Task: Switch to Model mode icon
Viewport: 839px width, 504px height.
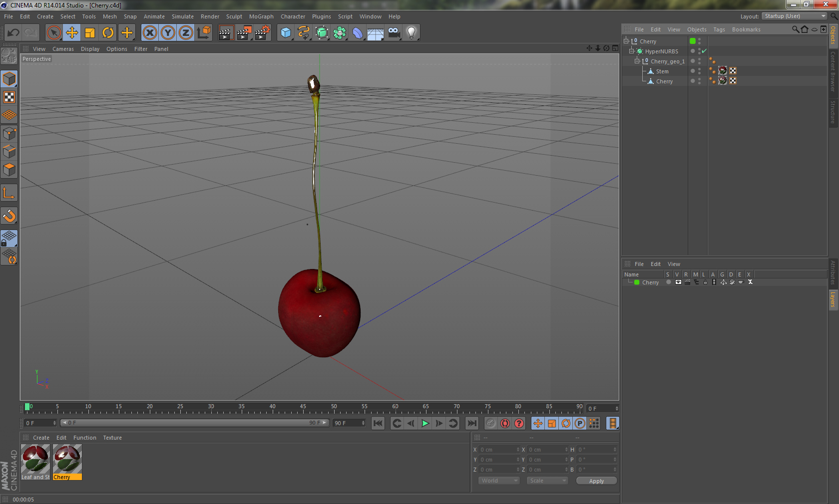Action: click(x=9, y=79)
